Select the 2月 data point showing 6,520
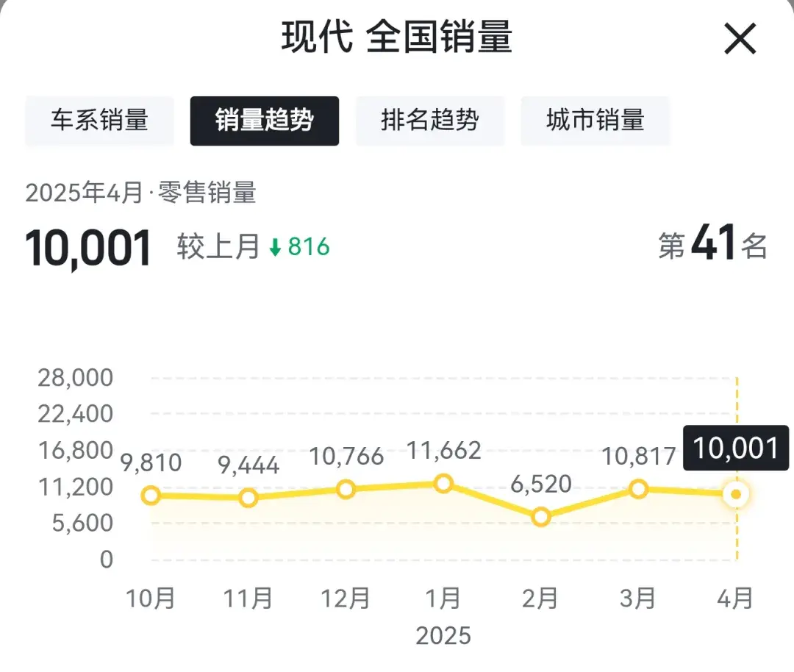Screen dimensions: 794x672 coord(541,517)
